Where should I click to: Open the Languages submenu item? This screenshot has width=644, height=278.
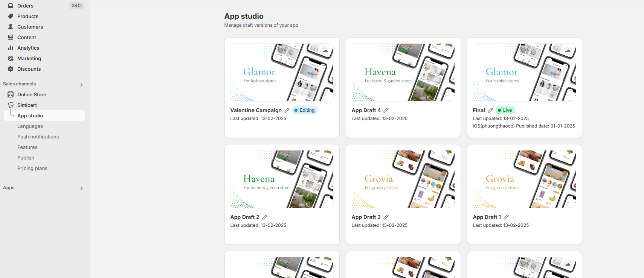click(30, 126)
